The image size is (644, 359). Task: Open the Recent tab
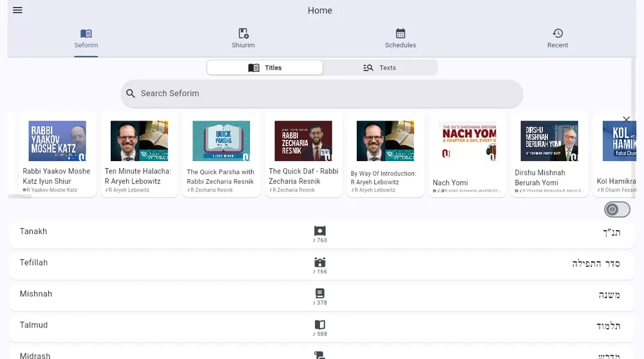pyautogui.click(x=557, y=39)
